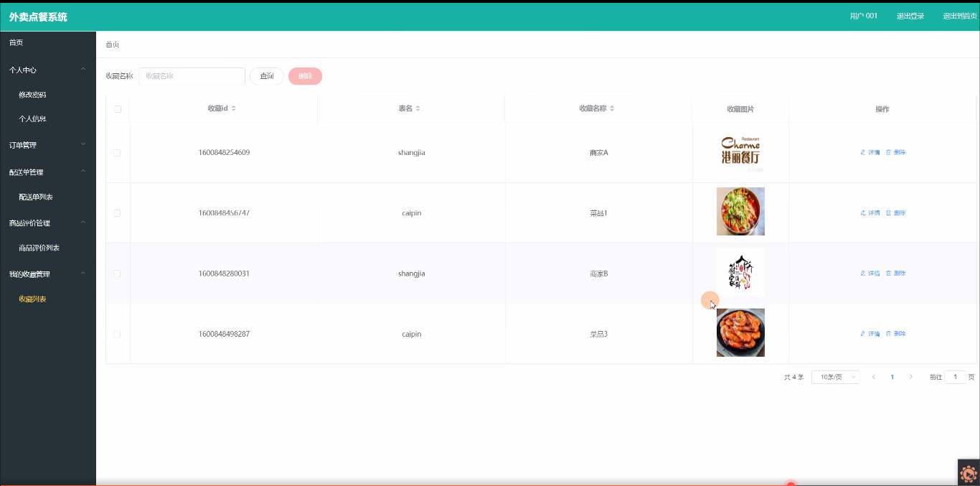The image size is (980, 486).
Task: Click the 详情 edit icon for 商家A
Action: pos(863,152)
